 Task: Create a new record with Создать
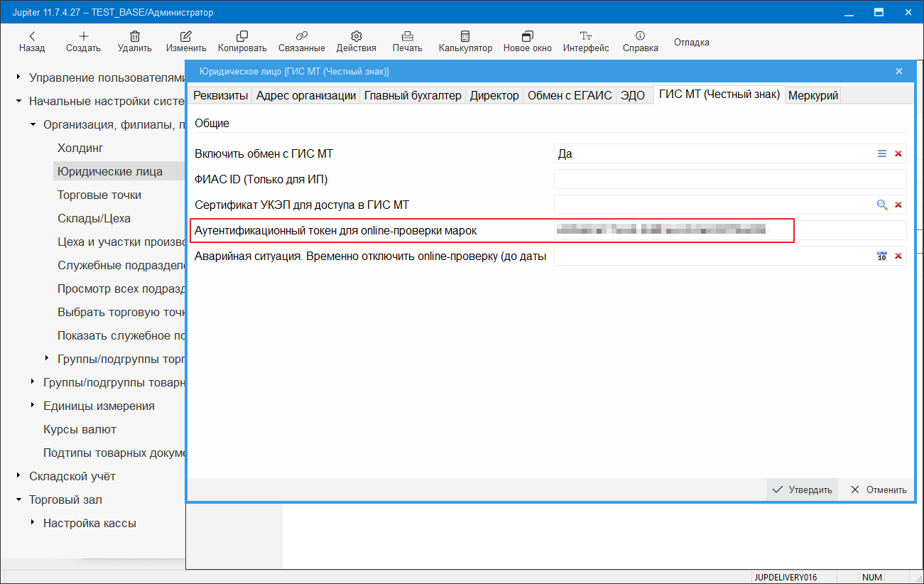click(x=83, y=42)
